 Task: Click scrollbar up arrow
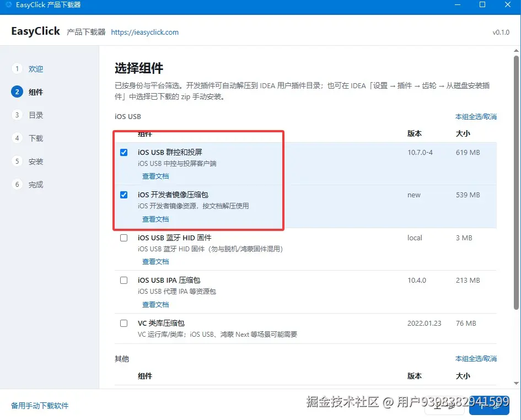pos(516,51)
